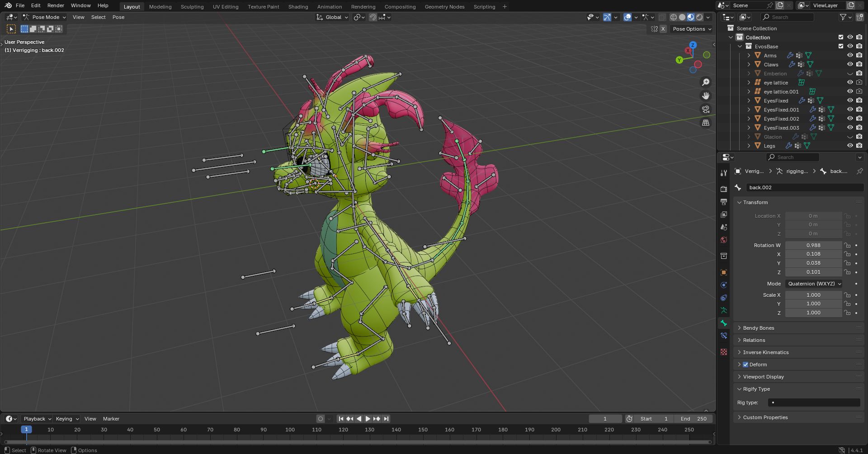Click the viewport zoom magnifier icon
Screen dimensions: 868x454
click(x=706, y=82)
